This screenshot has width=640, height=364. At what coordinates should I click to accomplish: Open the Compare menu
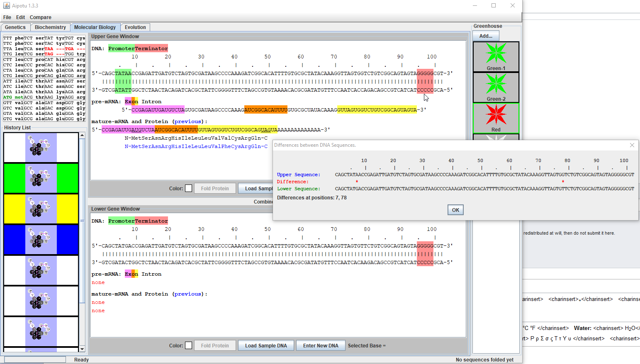tap(40, 17)
